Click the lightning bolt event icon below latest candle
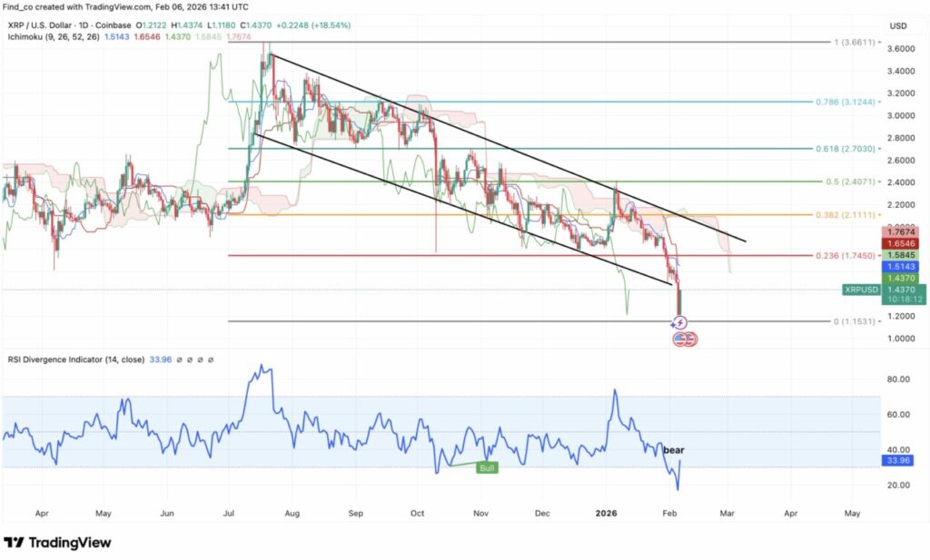The image size is (930, 560). tap(681, 322)
